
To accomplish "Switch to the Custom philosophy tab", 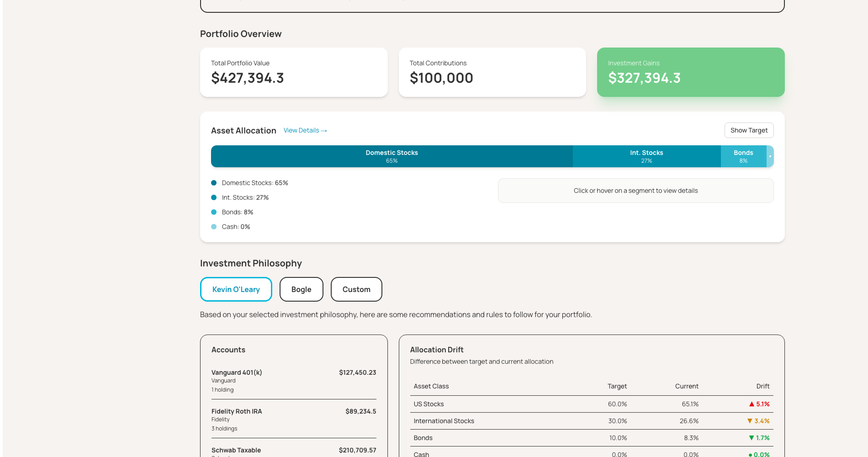I will pos(356,289).
